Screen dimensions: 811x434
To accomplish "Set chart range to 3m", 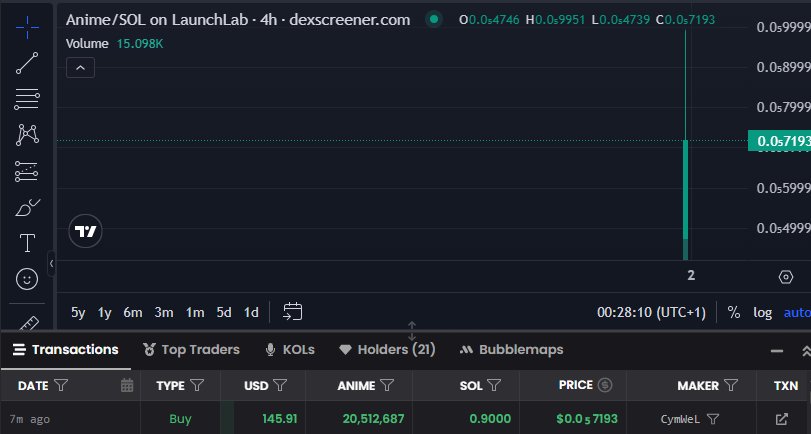I will pos(163,312).
